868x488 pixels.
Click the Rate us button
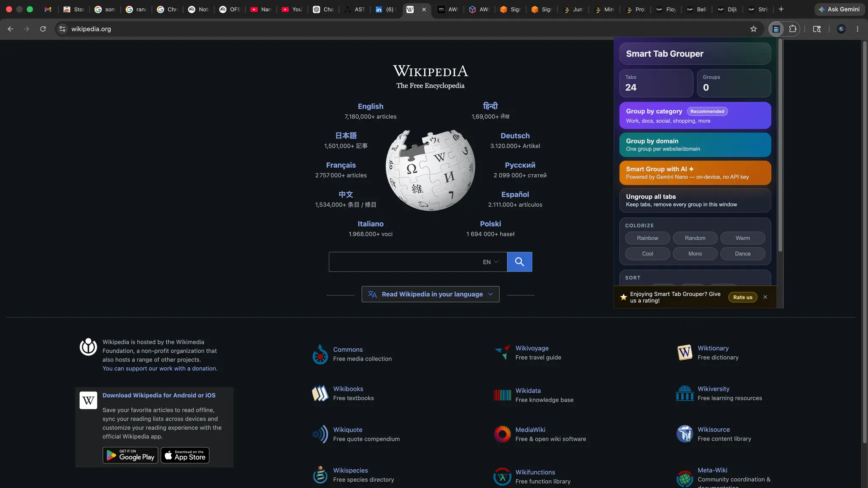[743, 297]
